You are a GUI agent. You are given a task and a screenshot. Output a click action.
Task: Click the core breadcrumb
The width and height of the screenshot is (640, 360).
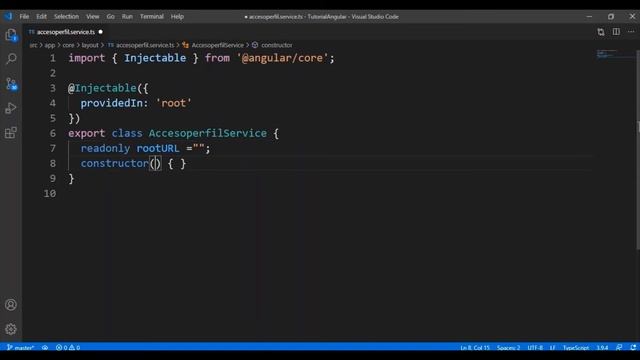[68, 45]
